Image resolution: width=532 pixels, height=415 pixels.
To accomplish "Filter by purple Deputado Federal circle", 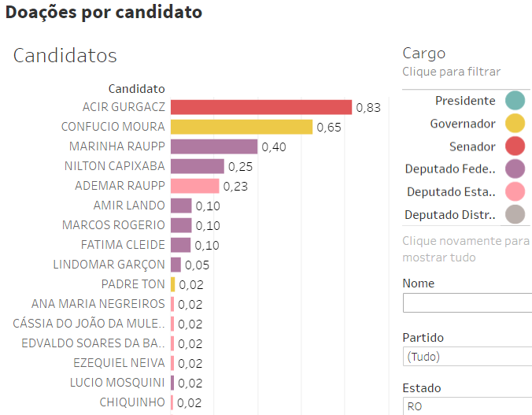I will tap(515, 169).
